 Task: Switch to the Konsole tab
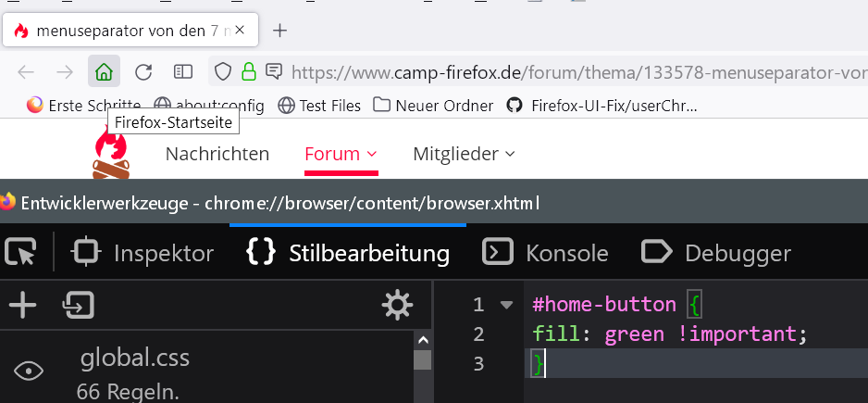tap(547, 253)
